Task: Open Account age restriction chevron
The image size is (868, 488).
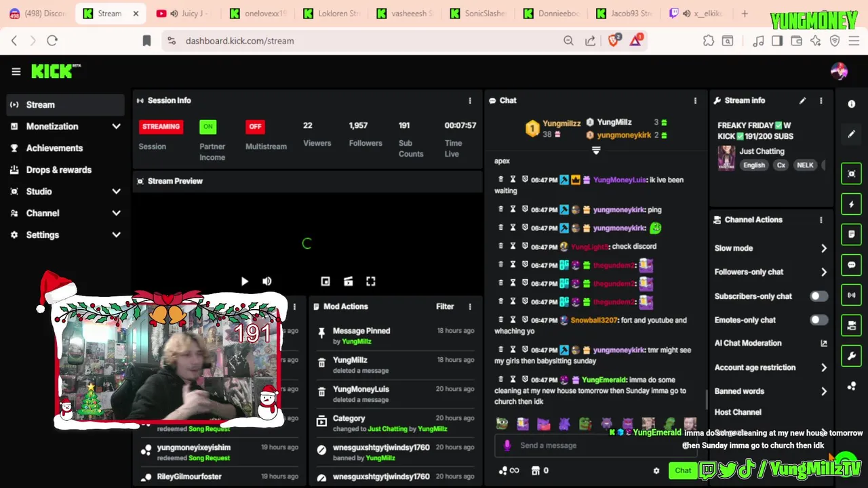Action: [824, 367]
